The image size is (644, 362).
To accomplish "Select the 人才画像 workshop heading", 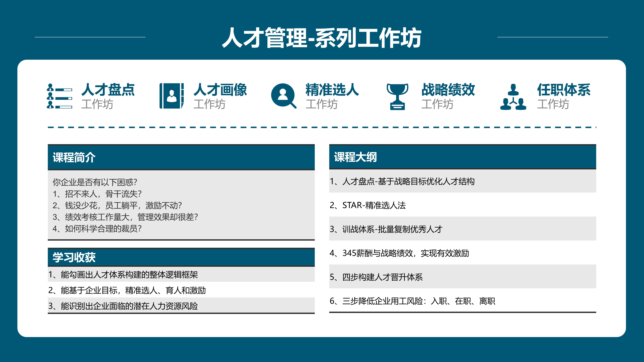I will pyautogui.click(x=220, y=90).
